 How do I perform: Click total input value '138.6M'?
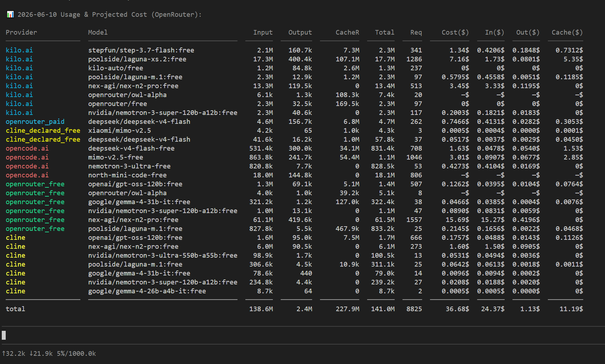point(261,309)
